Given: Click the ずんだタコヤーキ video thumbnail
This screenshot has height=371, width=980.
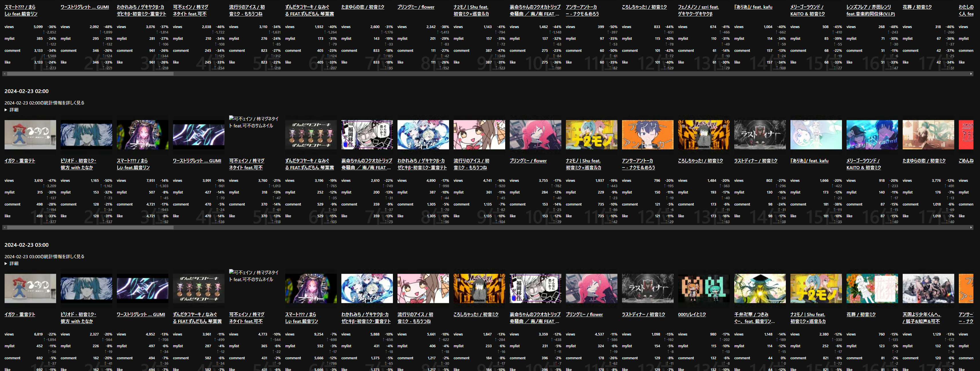Looking at the screenshot, I should click(x=310, y=135).
